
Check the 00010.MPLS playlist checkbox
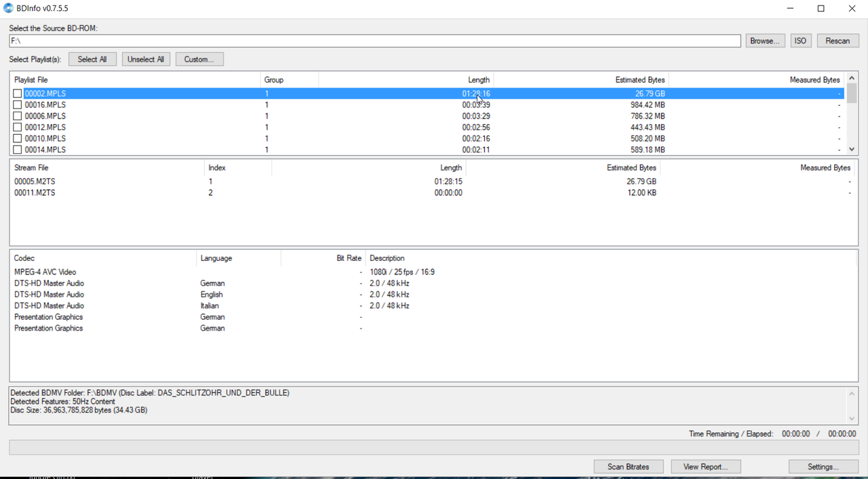pos(18,138)
